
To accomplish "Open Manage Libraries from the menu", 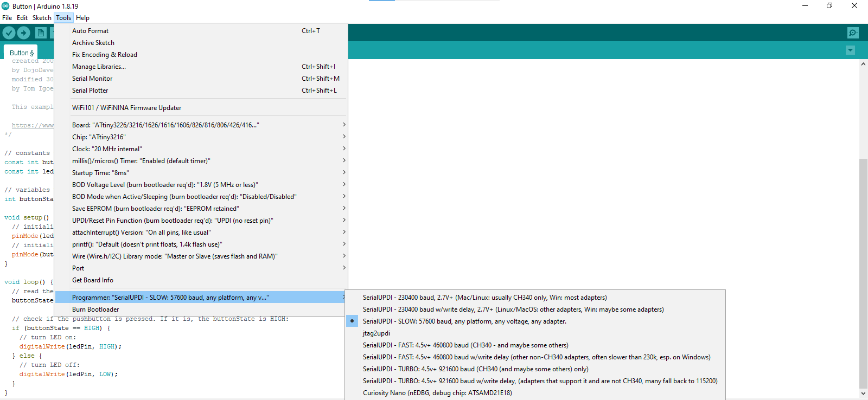I will tap(201, 67).
